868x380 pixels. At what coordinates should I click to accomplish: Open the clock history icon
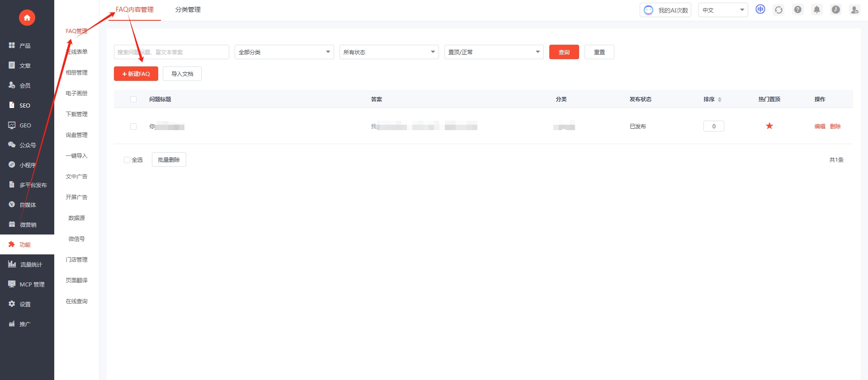coord(836,9)
